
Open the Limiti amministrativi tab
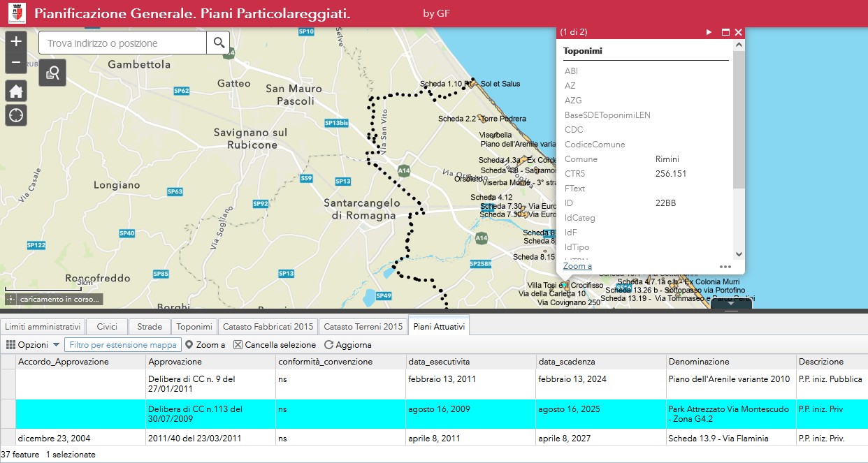(x=43, y=327)
